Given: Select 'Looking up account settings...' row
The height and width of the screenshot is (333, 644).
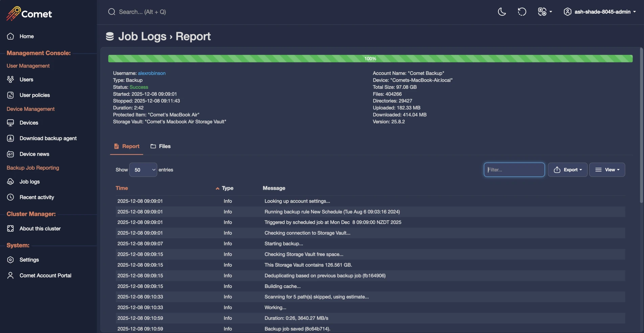Looking at the screenshot, I should click(370, 201).
